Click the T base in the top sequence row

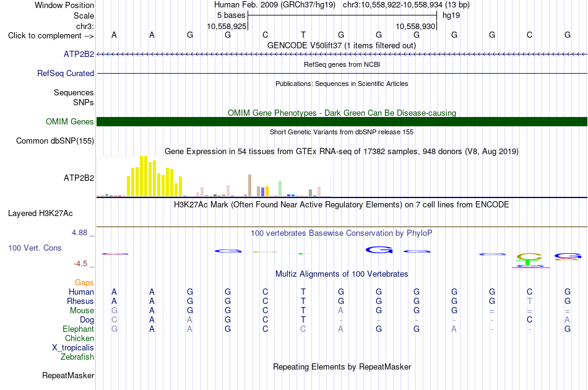303,35
